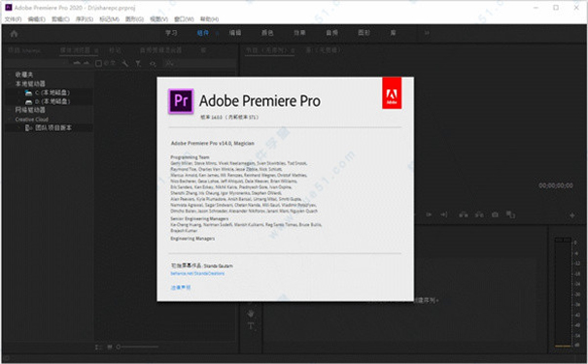Select the 节目: (无序列) monitor tab
This screenshot has height=364, width=588.
(267, 50)
